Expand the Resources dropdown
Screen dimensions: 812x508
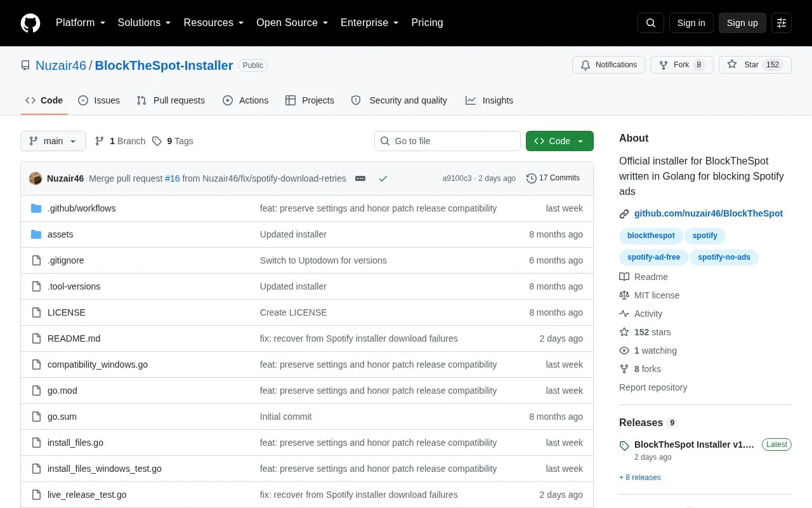point(214,23)
